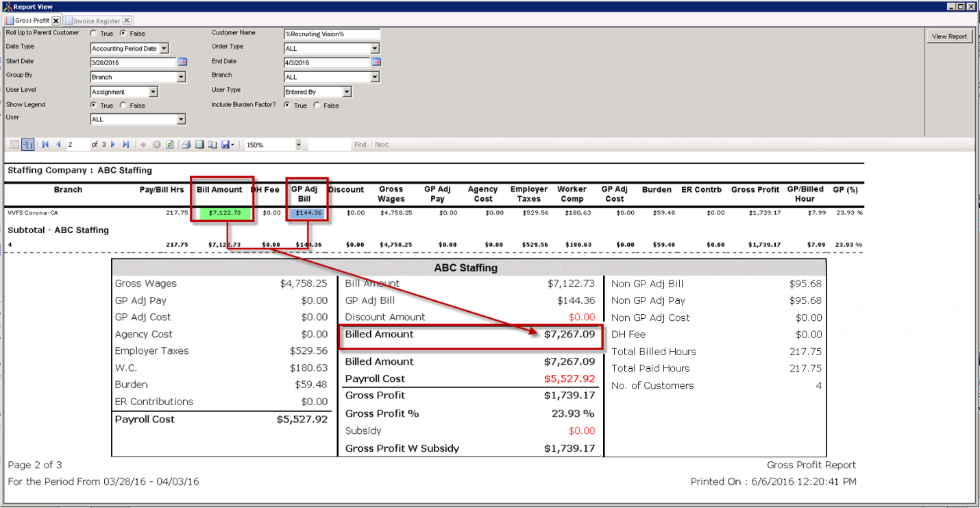The height and width of the screenshot is (508, 980).
Task: Open page setup icon
Action: pyautogui.click(x=212, y=145)
